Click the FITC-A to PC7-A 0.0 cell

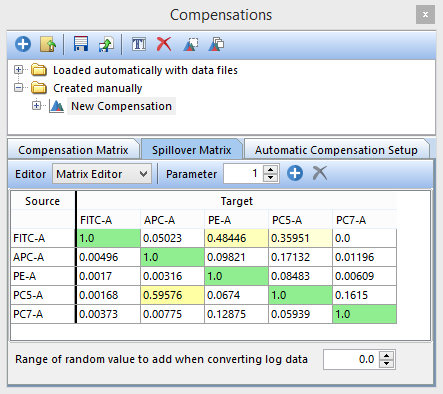pyautogui.click(x=364, y=238)
